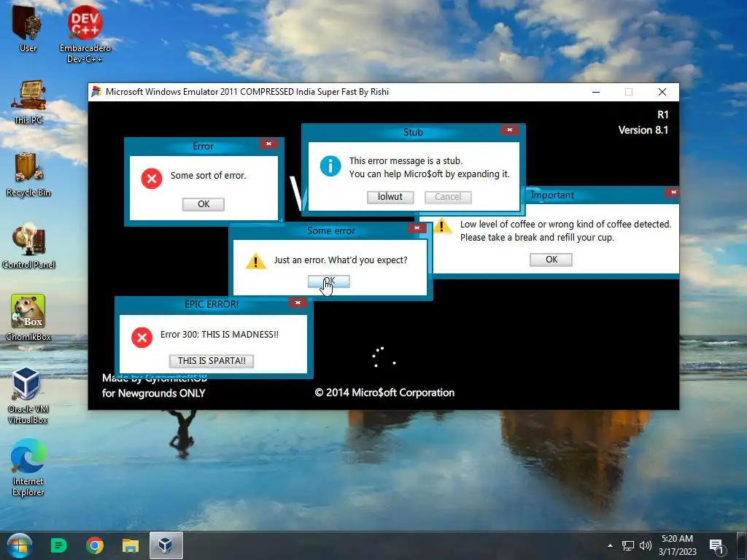Click the loading spinner in emulator
The width and height of the screenshot is (747, 560).
[x=384, y=357]
